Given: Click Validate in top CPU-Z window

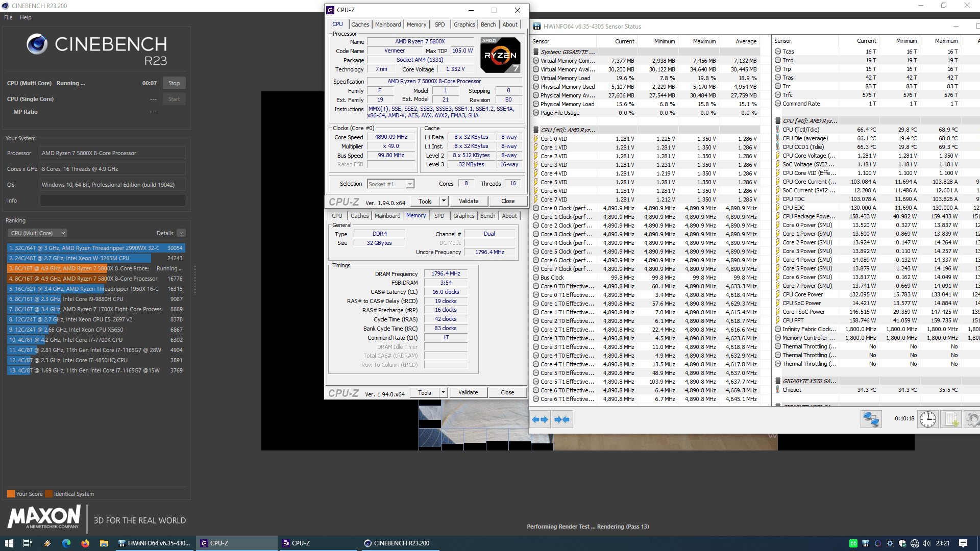Looking at the screenshot, I should [x=469, y=201].
